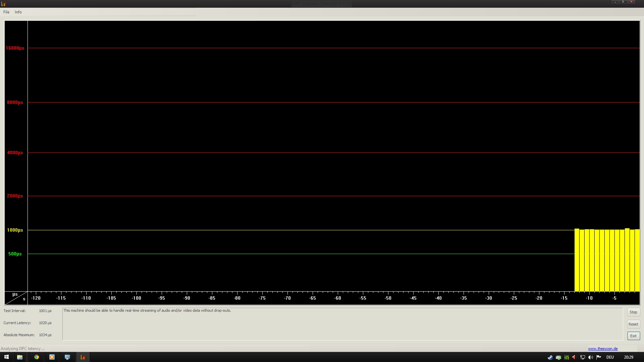This screenshot has width=644, height=362.
Task: Click the taskbar clock showing 20:29
Action: 629,357
